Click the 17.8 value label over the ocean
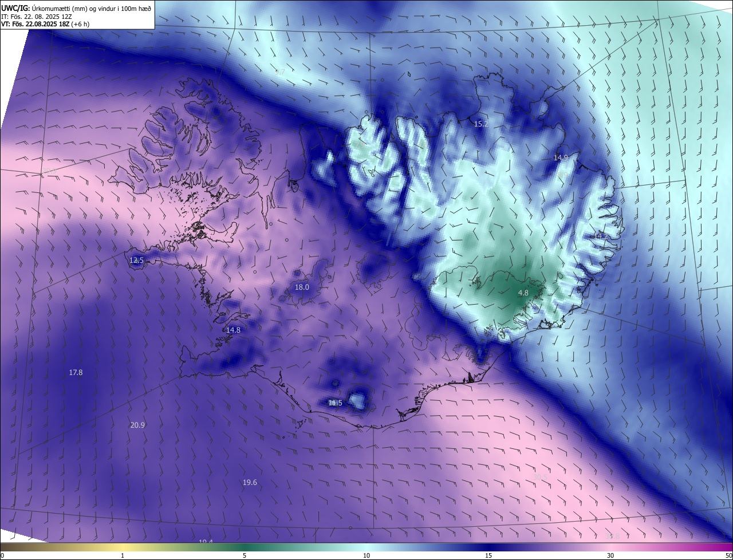733x560 pixels. [x=76, y=372]
